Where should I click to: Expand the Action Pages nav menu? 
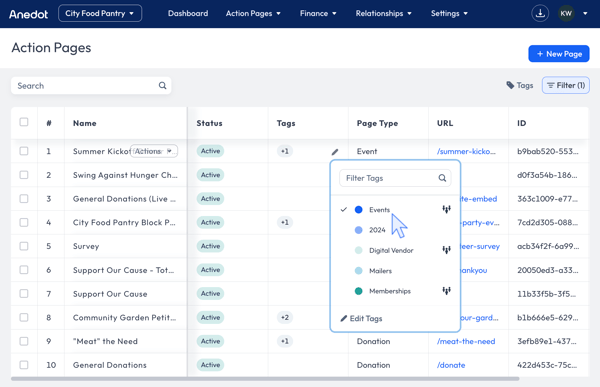pyautogui.click(x=253, y=13)
